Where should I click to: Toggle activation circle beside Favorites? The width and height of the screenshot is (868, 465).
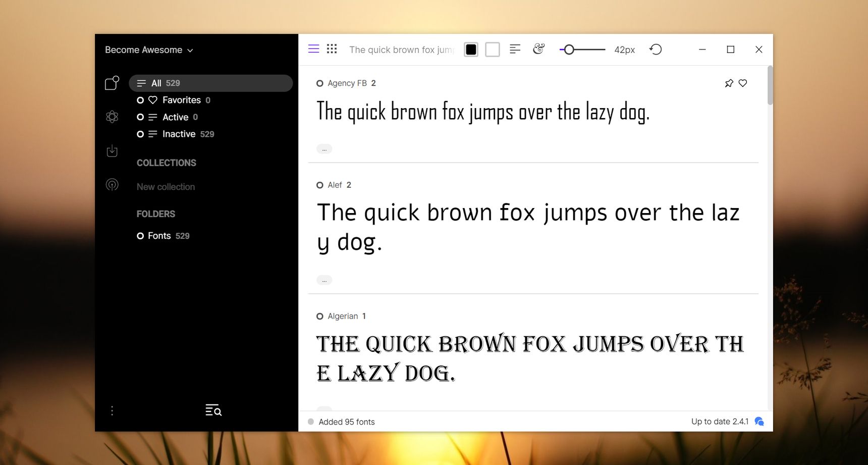click(x=140, y=100)
